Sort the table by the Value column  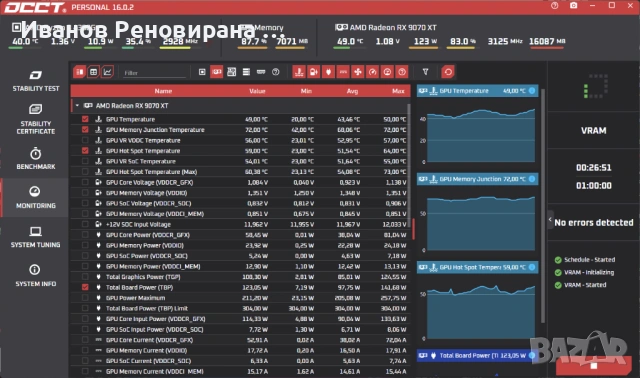click(257, 91)
